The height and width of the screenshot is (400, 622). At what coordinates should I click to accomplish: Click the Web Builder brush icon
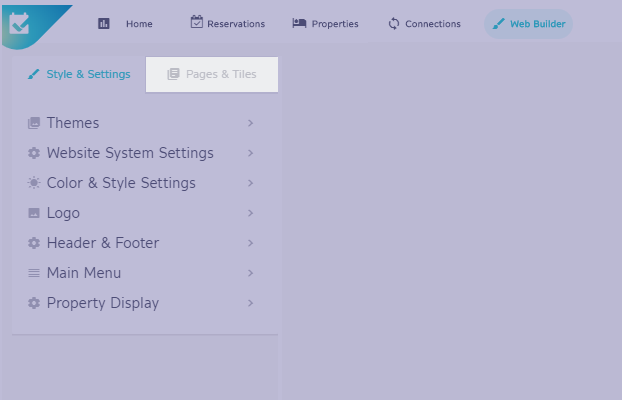pyautogui.click(x=498, y=24)
